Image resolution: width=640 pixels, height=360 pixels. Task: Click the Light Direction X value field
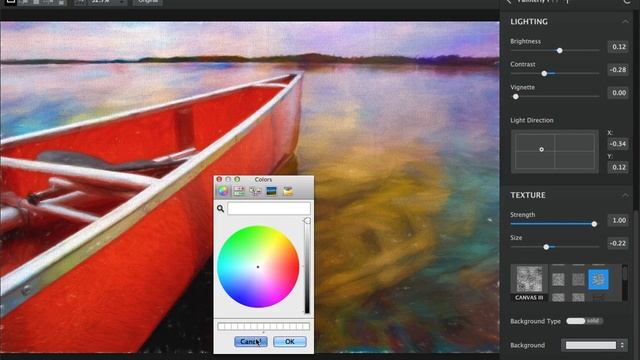tap(618, 144)
